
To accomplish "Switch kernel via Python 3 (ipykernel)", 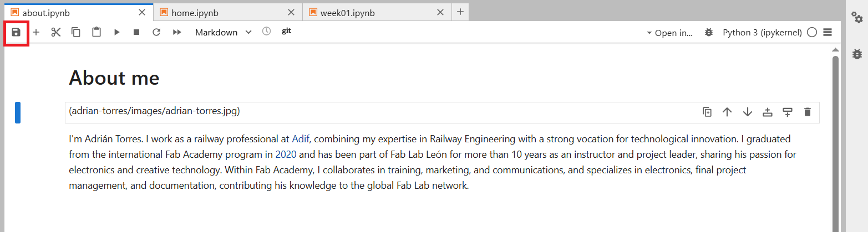I will coord(762,33).
